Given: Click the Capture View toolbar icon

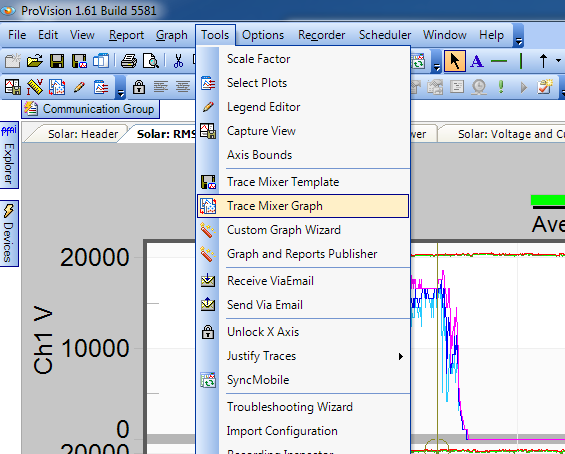Looking at the screenshot, I should tap(13, 87).
